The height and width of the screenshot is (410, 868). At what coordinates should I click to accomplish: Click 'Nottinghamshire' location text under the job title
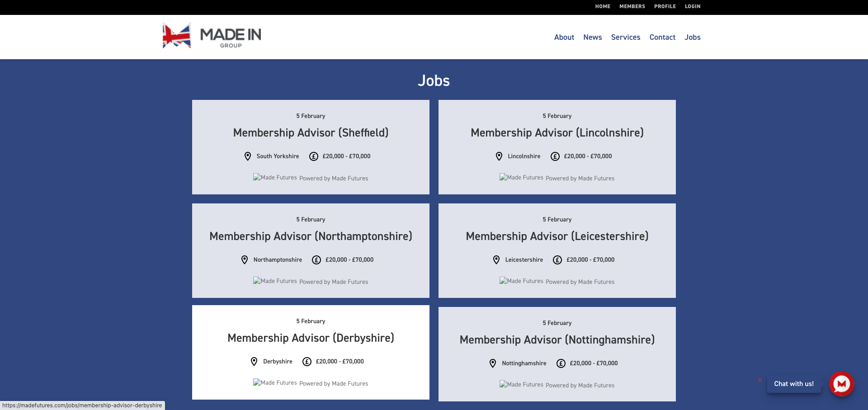[x=524, y=363]
